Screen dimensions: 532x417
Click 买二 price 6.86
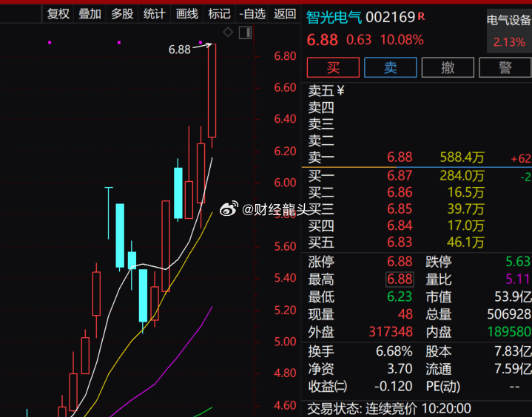click(x=400, y=192)
